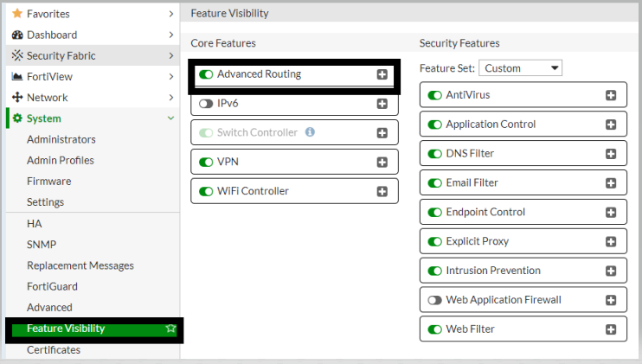Click the info icon beside Switch Controller
Image resolution: width=642 pixels, height=364 pixels.
pyautogui.click(x=310, y=132)
